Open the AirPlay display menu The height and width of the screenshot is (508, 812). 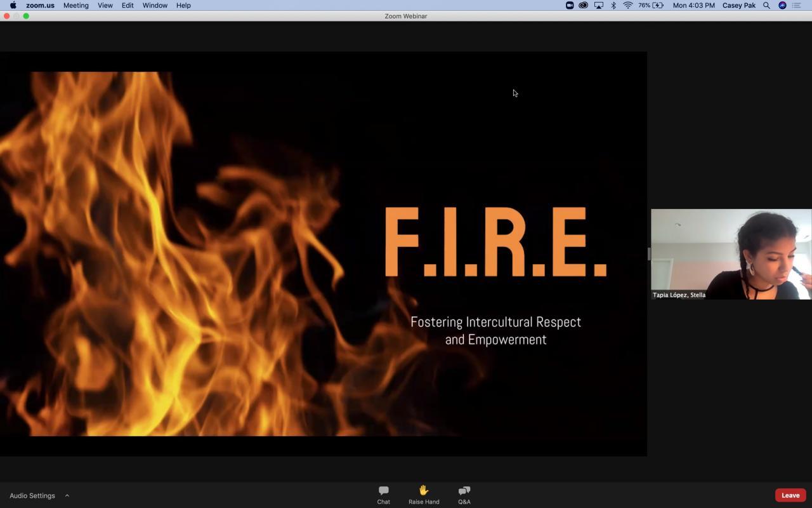click(598, 5)
